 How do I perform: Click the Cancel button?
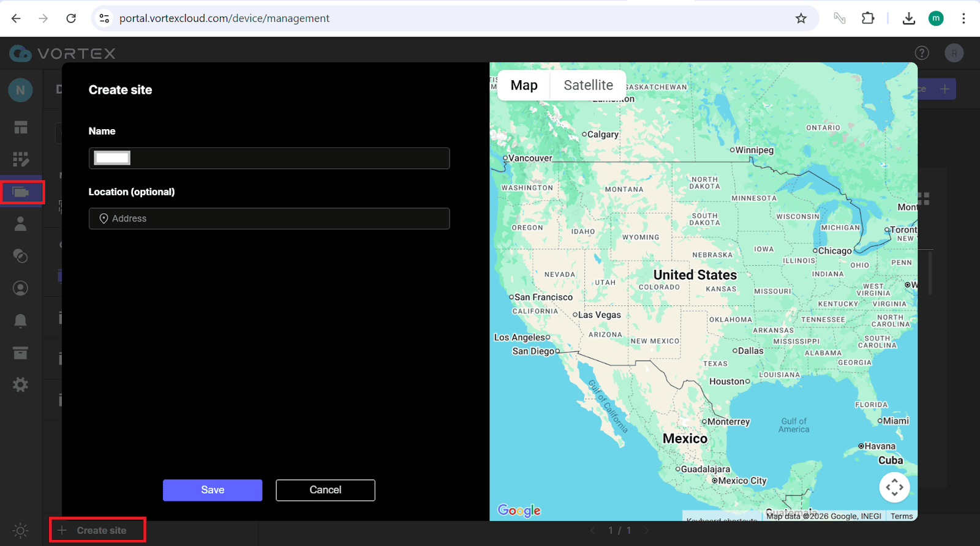point(325,490)
